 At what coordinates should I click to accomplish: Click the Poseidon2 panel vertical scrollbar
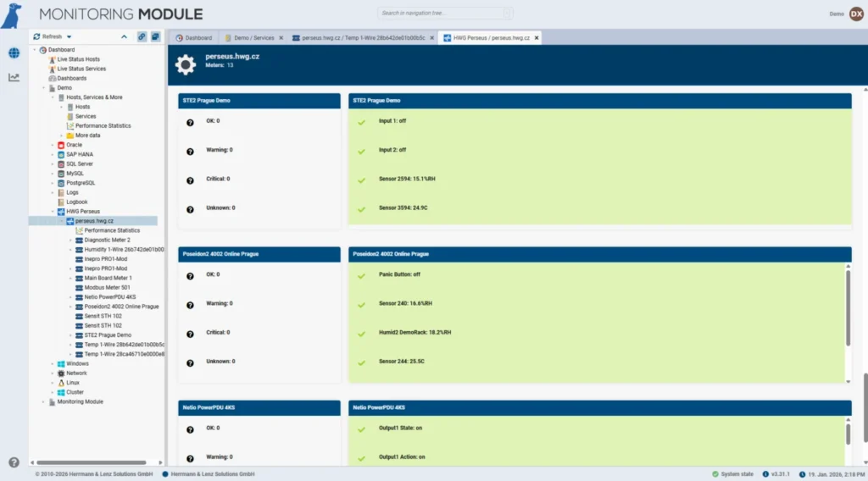tap(848, 308)
